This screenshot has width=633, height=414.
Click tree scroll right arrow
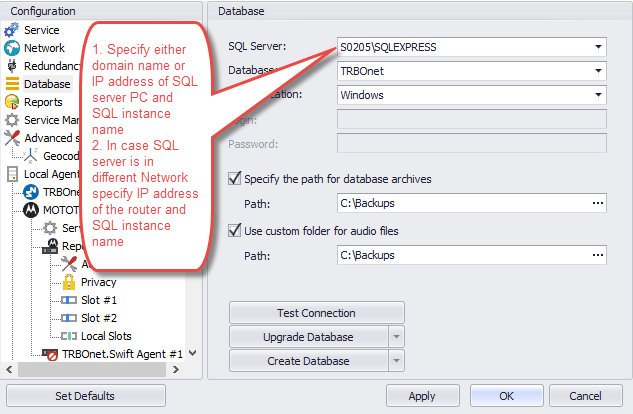click(176, 369)
